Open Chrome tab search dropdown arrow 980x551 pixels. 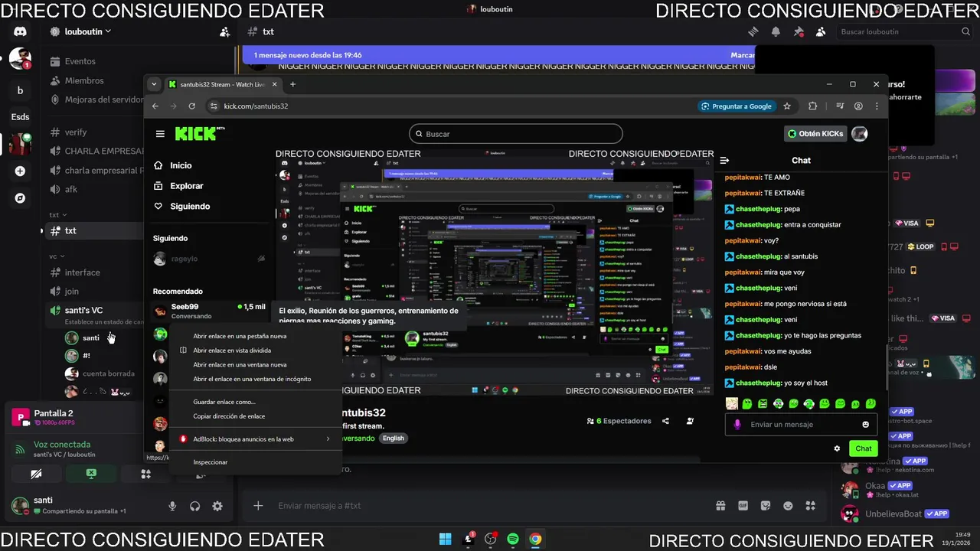154,84
